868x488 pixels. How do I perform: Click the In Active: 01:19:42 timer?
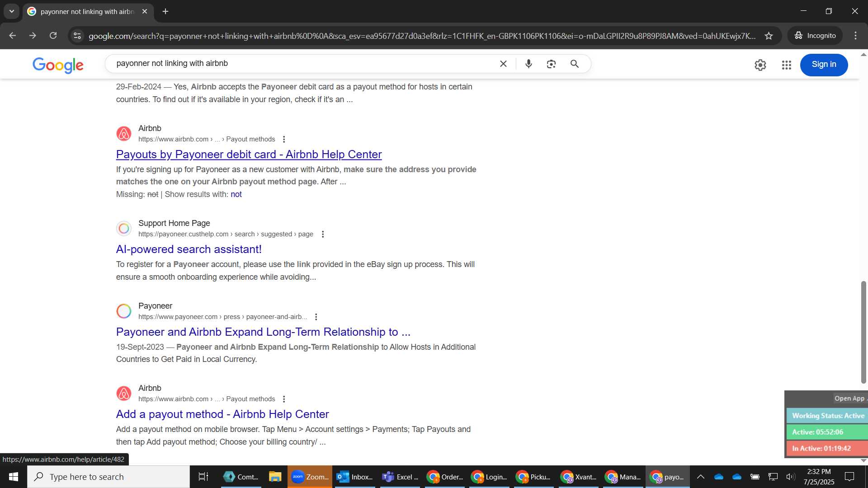827,448
